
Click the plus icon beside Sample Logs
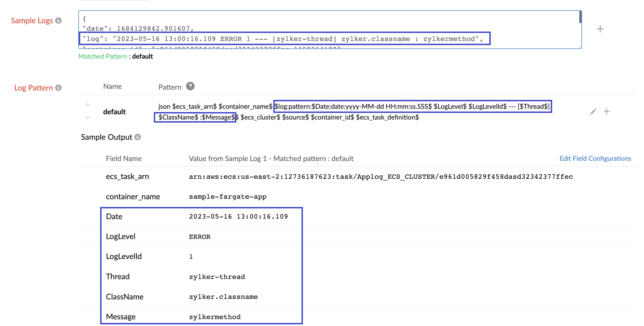[600, 29]
